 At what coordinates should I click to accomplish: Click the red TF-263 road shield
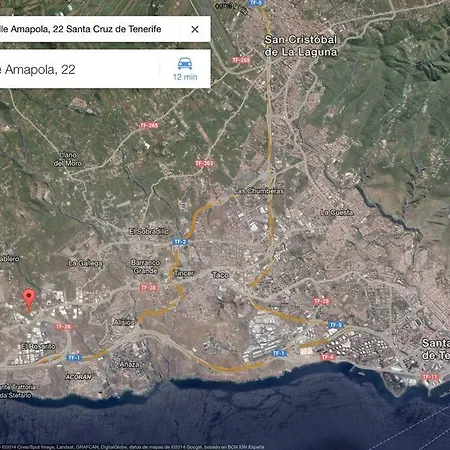point(204,163)
